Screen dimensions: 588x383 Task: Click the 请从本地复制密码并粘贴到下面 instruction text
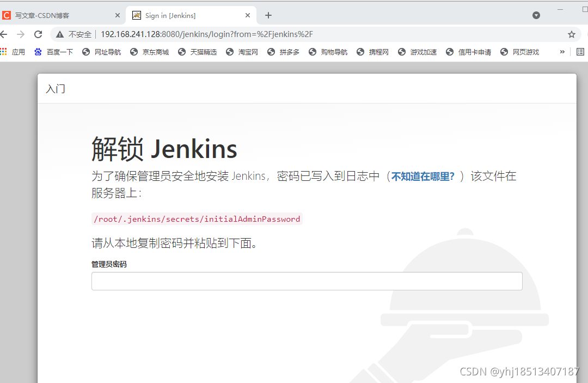tap(174, 244)
